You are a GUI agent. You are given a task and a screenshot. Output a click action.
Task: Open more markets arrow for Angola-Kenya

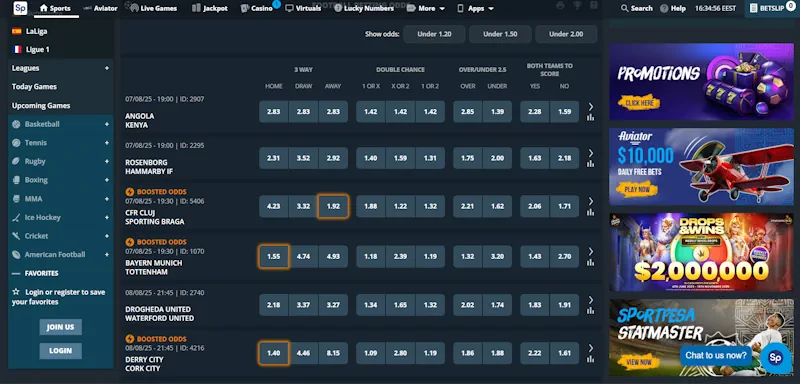point(591,107)
